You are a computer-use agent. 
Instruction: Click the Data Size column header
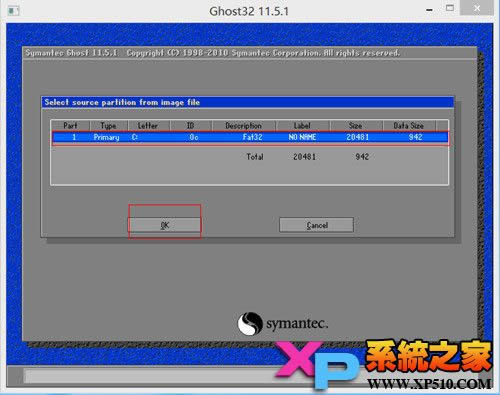(x=409, y=126)
